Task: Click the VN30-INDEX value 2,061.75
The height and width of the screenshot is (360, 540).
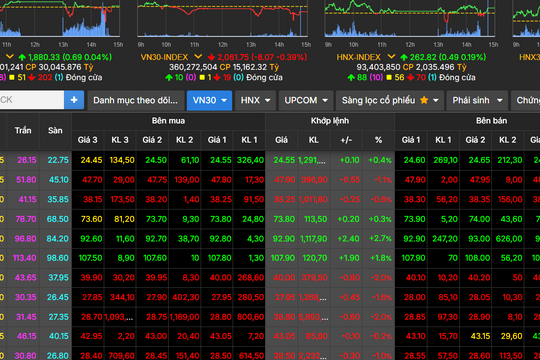Action: pyautogui.click(x=233, y=57)
